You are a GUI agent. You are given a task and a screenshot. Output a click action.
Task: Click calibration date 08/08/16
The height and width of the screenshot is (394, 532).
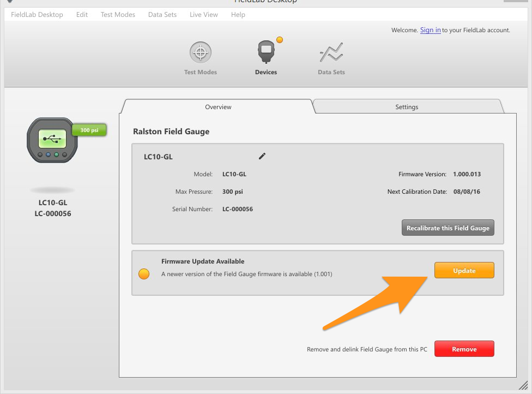467,192
